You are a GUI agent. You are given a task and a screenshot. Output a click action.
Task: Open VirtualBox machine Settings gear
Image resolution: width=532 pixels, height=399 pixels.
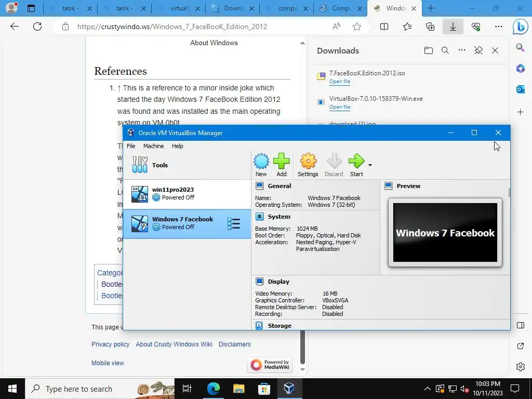click(x=308, y=165)
